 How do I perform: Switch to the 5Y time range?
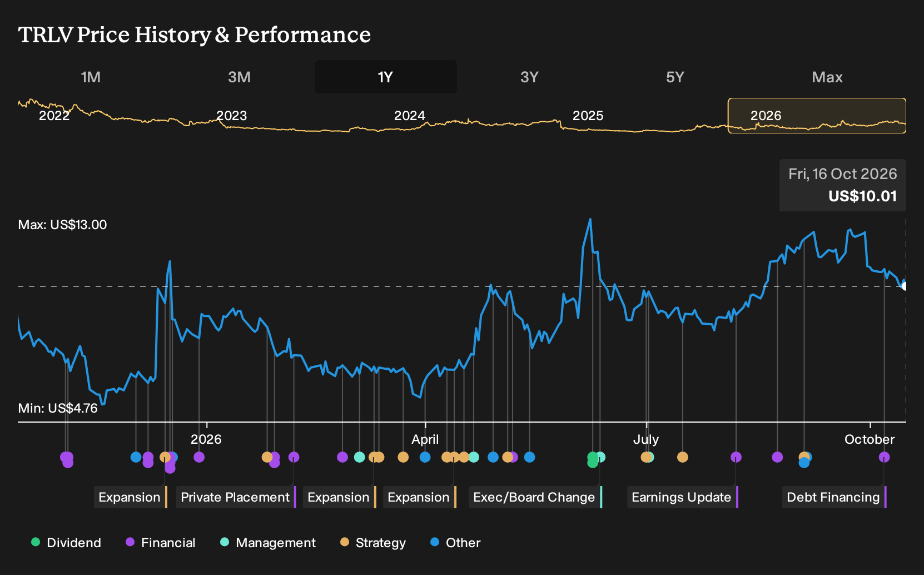tap(675, 77)
